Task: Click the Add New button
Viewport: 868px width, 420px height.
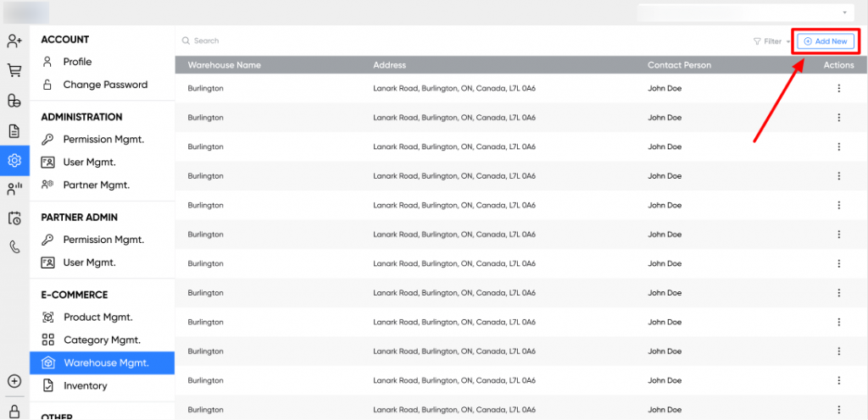Action: [x=826, y=41]
